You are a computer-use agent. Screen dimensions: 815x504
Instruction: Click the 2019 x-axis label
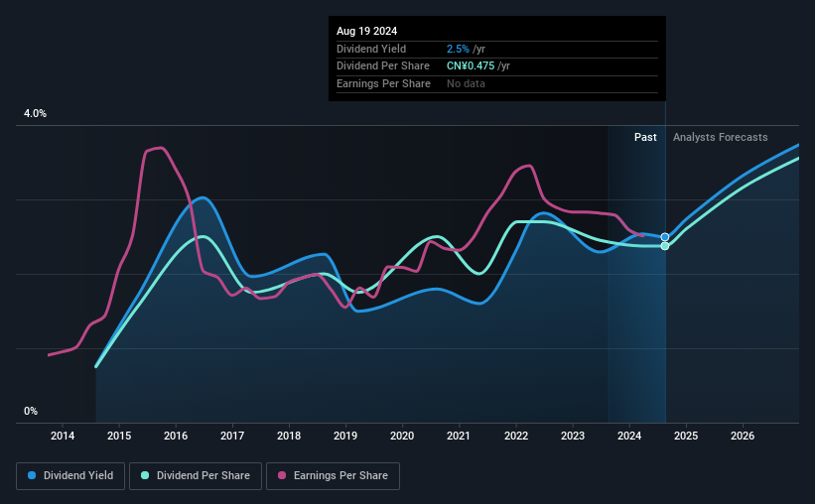345,436
